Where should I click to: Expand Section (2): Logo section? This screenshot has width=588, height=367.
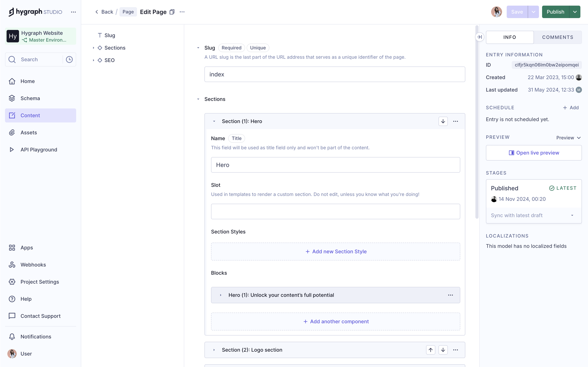point(214,350)
